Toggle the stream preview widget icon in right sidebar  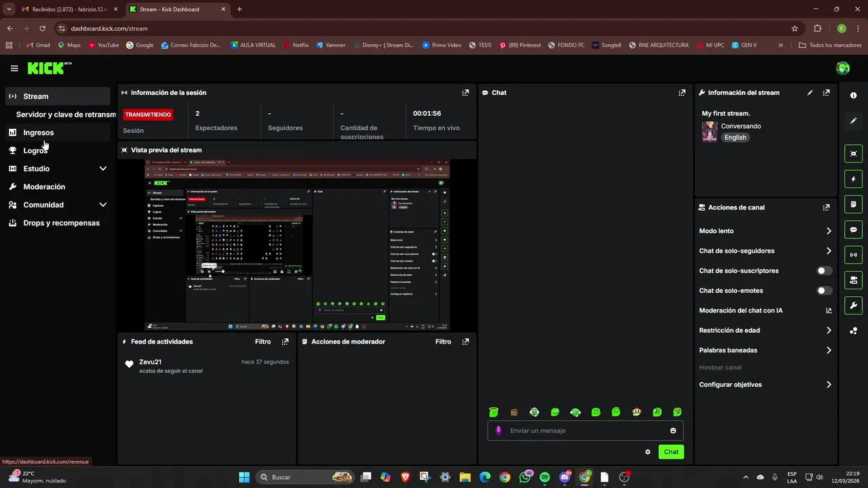point(853,154)
